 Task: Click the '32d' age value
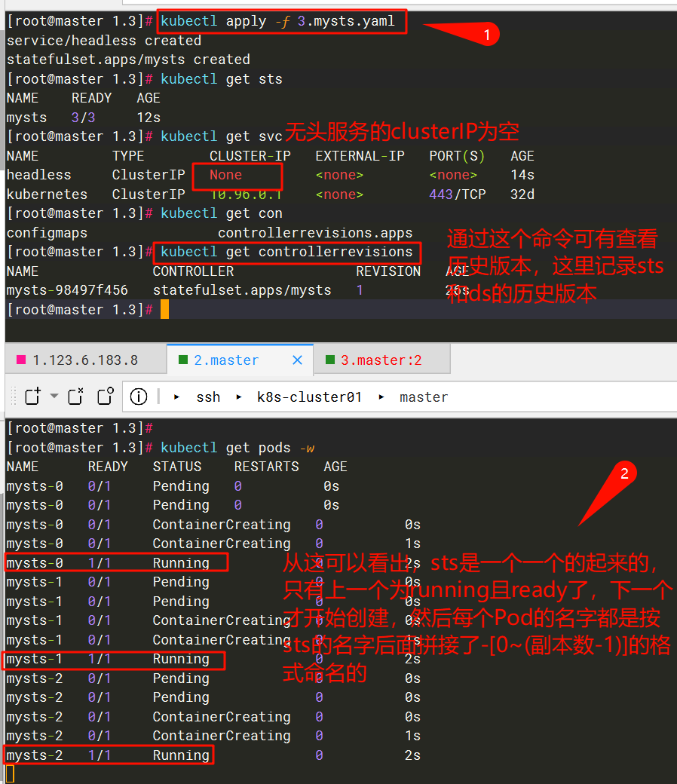(522, 194)
